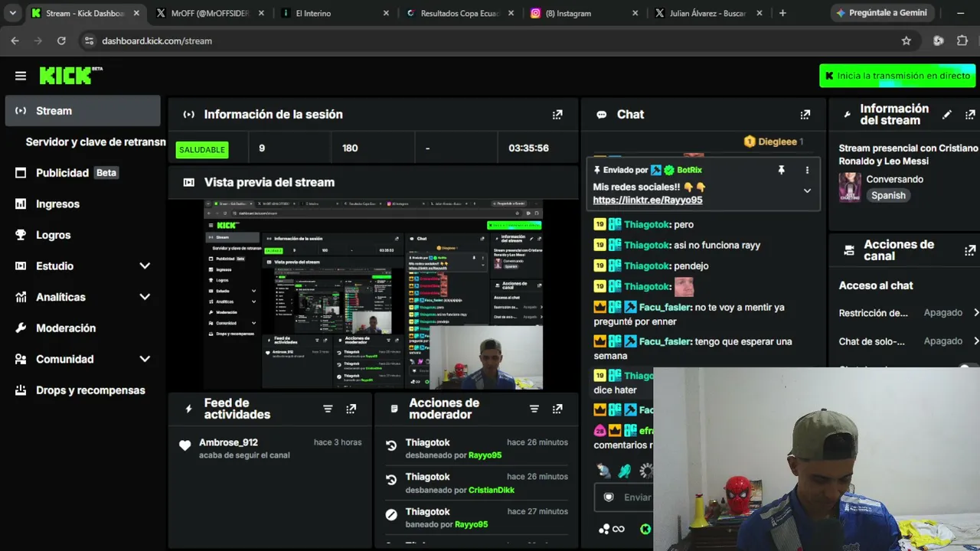Click the ban icon on Thiagotok baneado entry
The width and height of the screenshot is (980, 551).
click(x=391, y=515)
